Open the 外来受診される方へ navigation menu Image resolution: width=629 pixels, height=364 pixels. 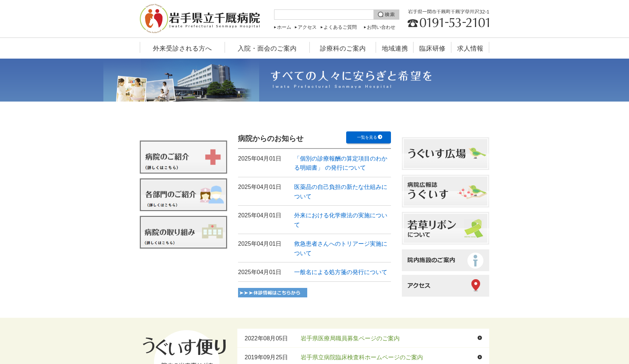(x=182, y=48)
